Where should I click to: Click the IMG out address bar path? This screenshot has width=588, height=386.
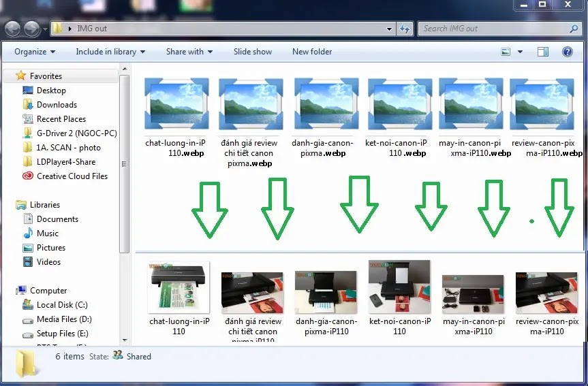coord(92,29)
